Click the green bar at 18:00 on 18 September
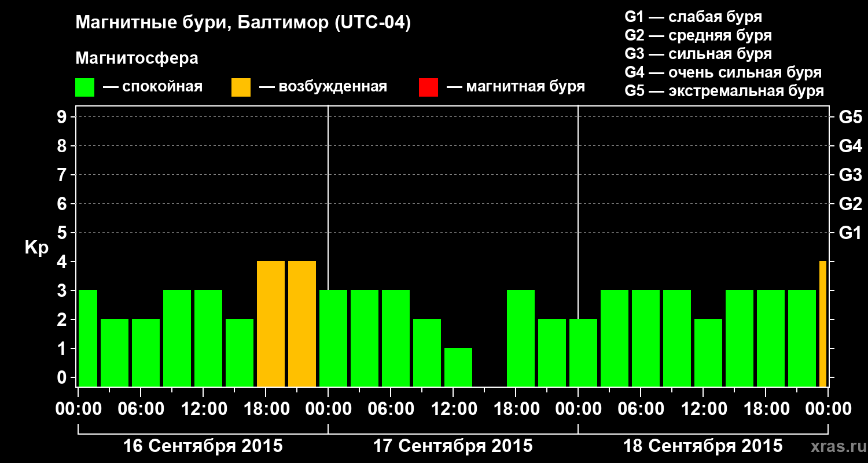Screen dimensions: 868x463 771,339
